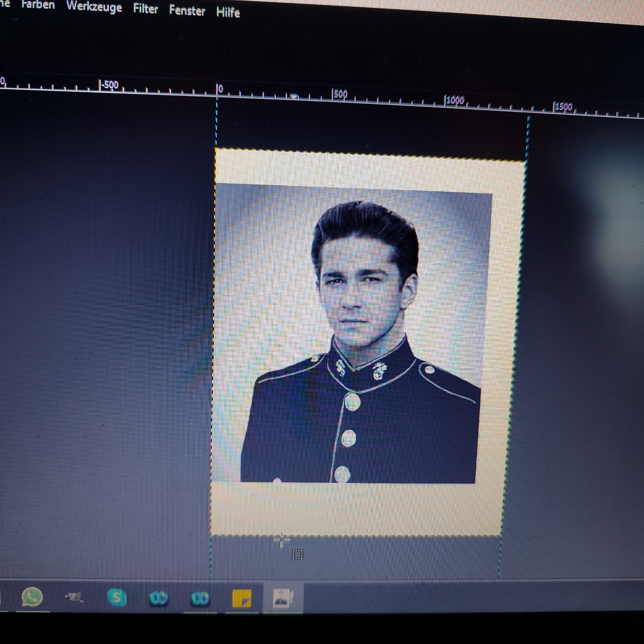Click the -500 mark on the horizontal ruler
Viewport: 644px width, 644px height.
110,85
